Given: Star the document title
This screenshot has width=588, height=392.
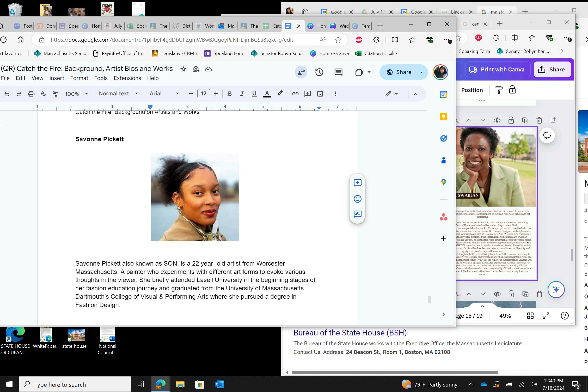Looking at the screenshot, I should click(183, 69).
